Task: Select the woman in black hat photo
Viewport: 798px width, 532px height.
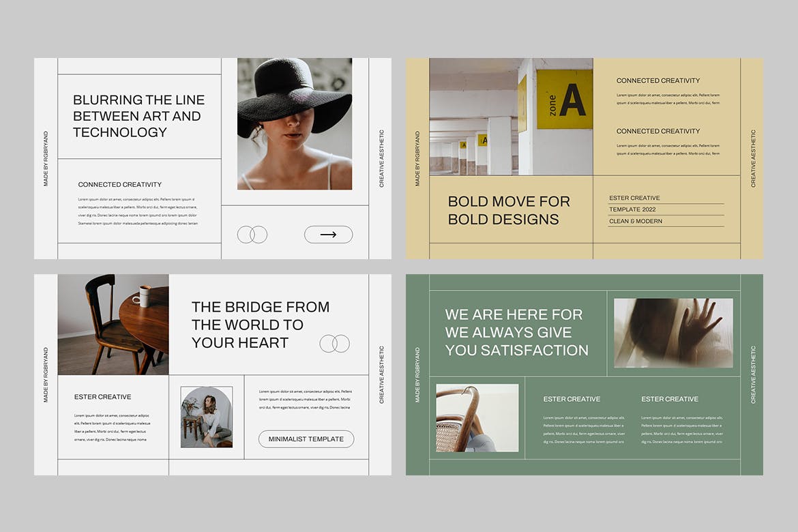Action: pyautogui.click(x=295, y=123)
